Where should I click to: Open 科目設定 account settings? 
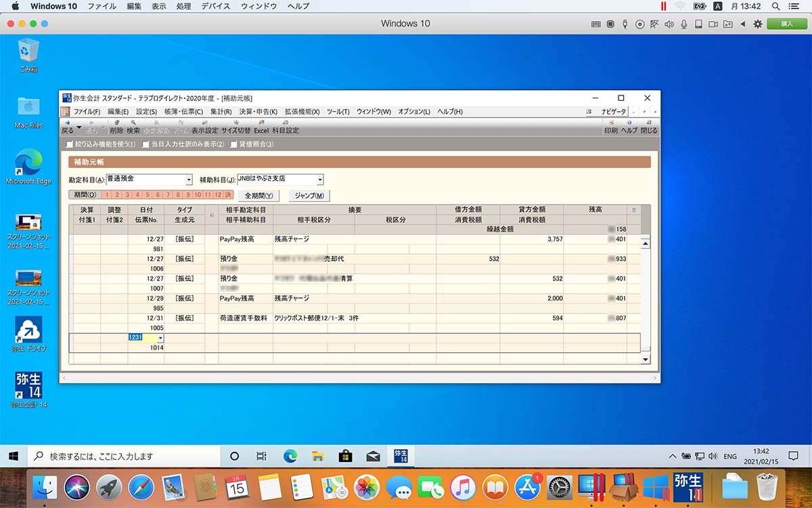pyautogui.click(x=285, y=127)
